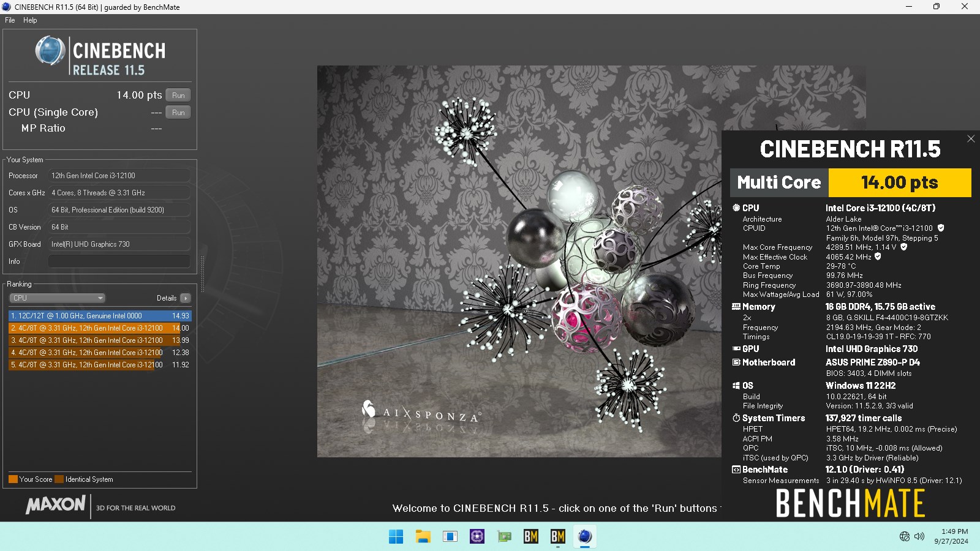This screenshot has height=551, width=980.
Task: Select ranking row 4 scoring 12.38
Action: point(100,353)
